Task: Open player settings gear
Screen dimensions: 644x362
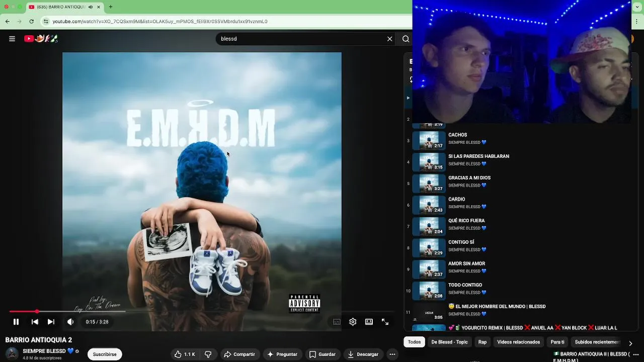Action: tap(353, 322)
